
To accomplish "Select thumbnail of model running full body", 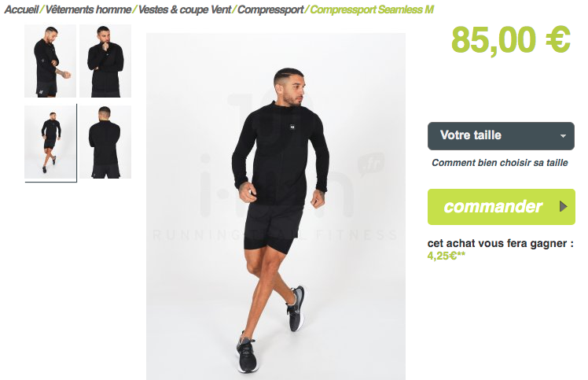I will pyautogui.click(x=50, y=142).
